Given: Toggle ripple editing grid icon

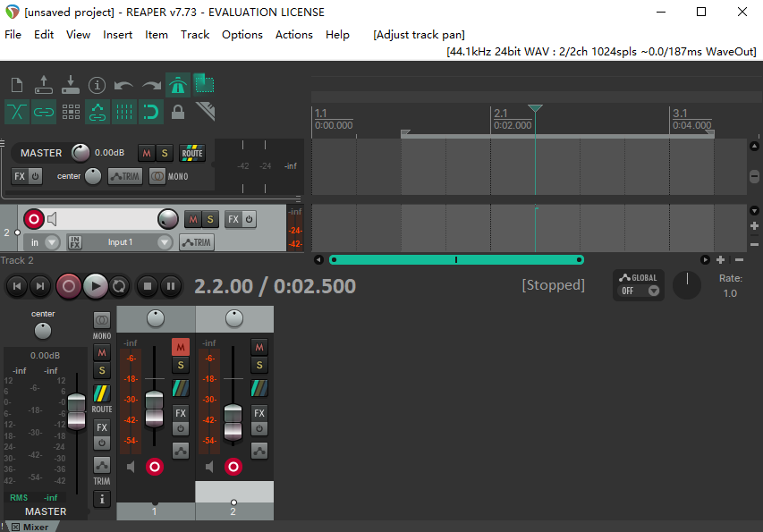Looking at the screenshot, I should click(71, 112).
